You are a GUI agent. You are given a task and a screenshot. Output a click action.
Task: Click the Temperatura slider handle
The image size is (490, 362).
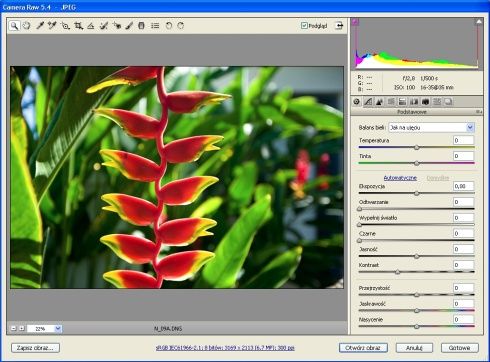416,147
